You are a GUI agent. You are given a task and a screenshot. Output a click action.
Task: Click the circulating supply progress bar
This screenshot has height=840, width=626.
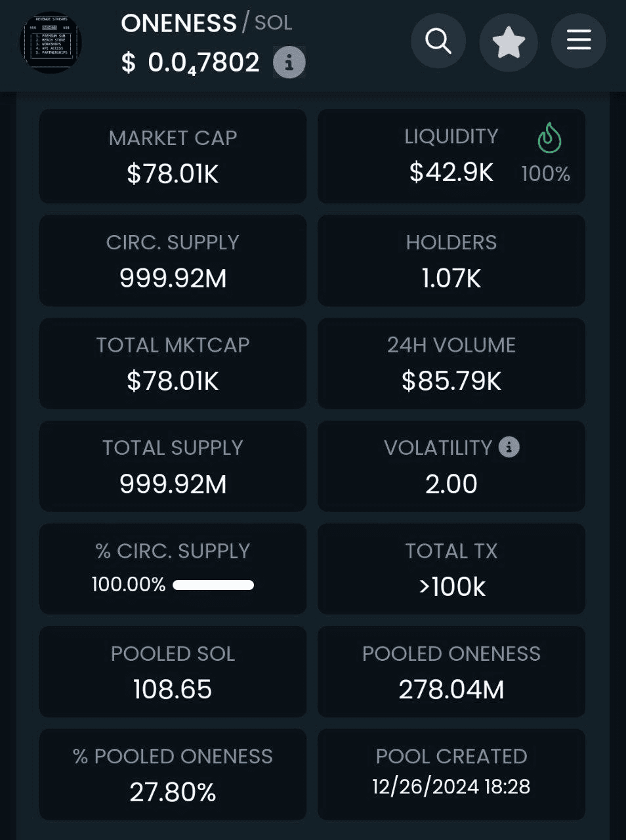coord(213,585)
